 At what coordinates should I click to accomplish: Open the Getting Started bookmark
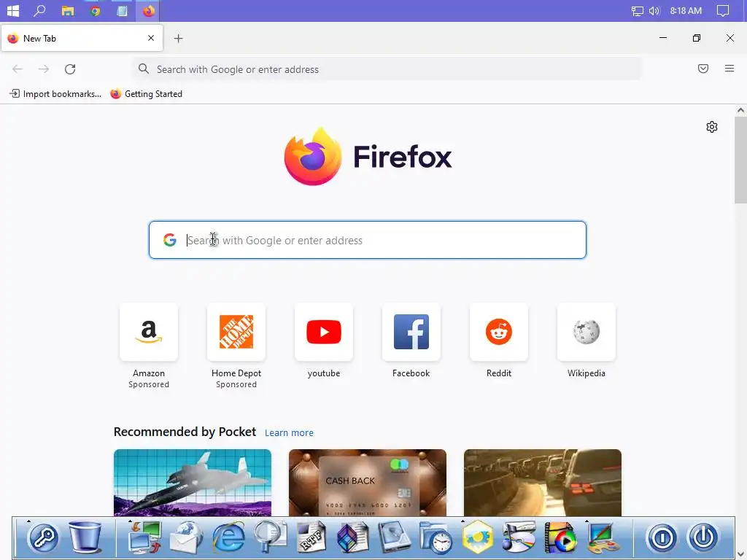point(146,94)
